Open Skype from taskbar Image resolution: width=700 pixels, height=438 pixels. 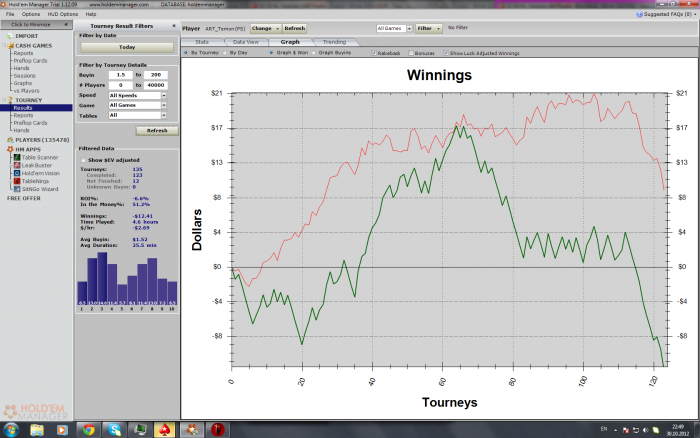pyautogui.click(x=115, y=430)
